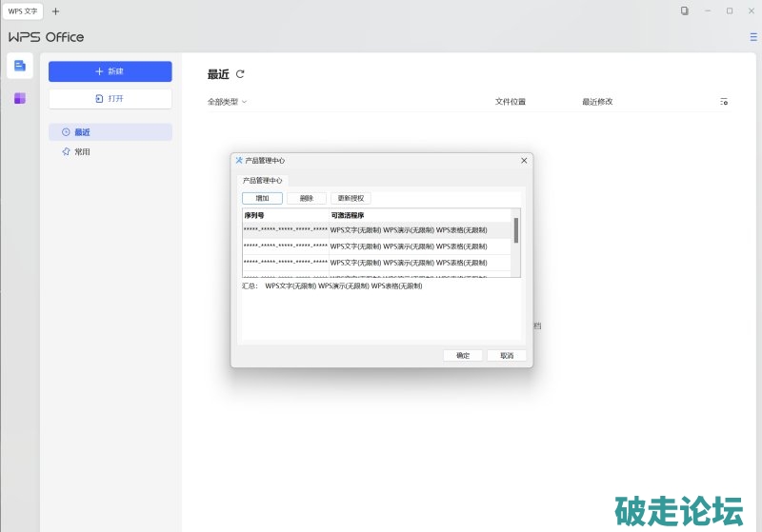Click the plus icon to add new tab
The image size is (762, 532).
(55, 11)
